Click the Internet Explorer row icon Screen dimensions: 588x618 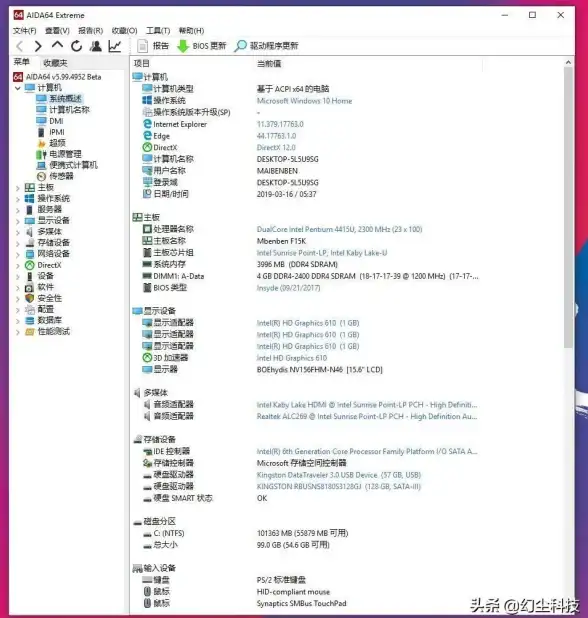click(147, 124)
